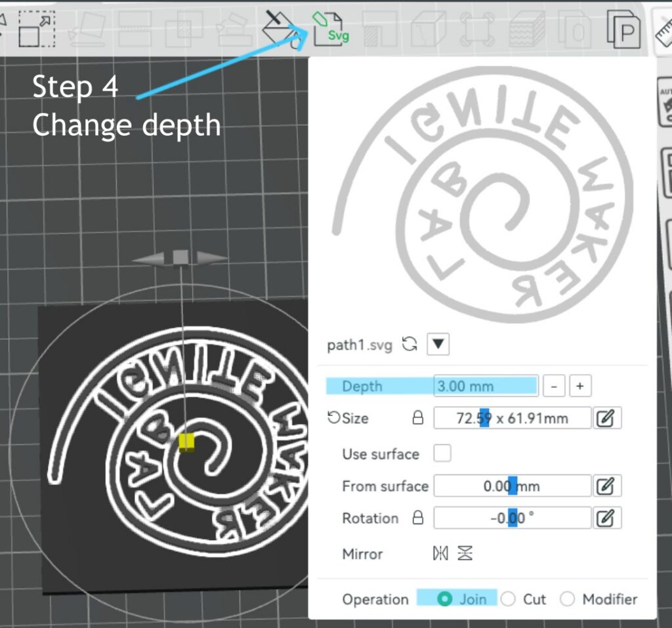Click the grey move gizmo above model
Image resolution: width=672 pixels, height=628 pixels.
pyautogui.click(x=180, y=258)
